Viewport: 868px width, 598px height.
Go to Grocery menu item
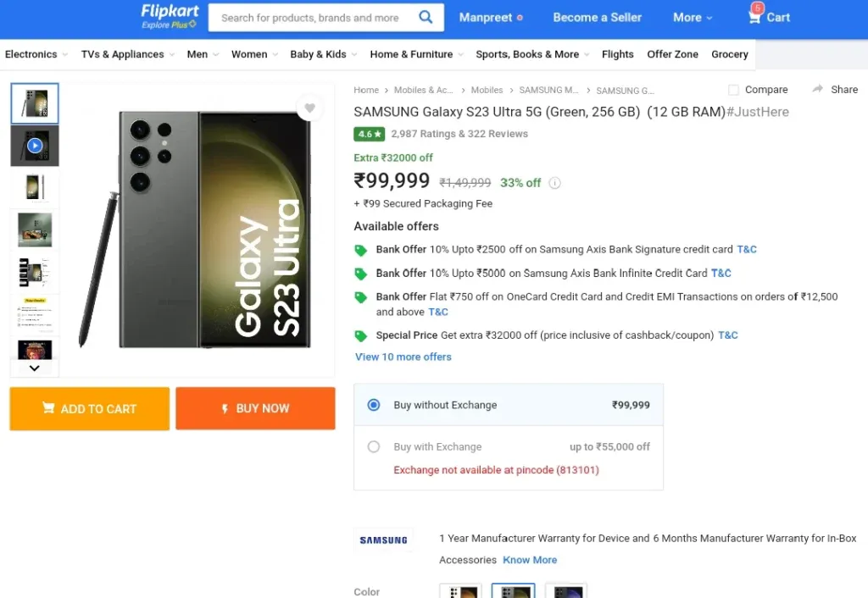point(729,54)
